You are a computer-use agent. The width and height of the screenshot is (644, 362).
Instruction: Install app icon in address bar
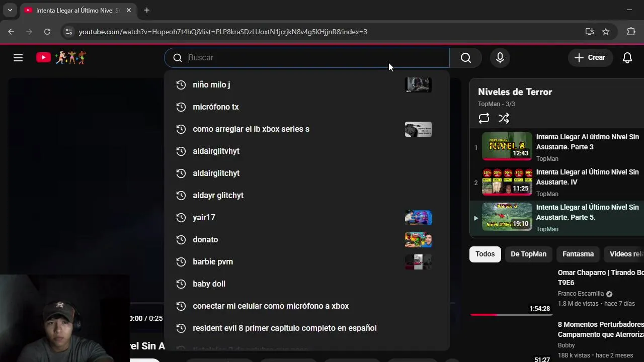590,32
